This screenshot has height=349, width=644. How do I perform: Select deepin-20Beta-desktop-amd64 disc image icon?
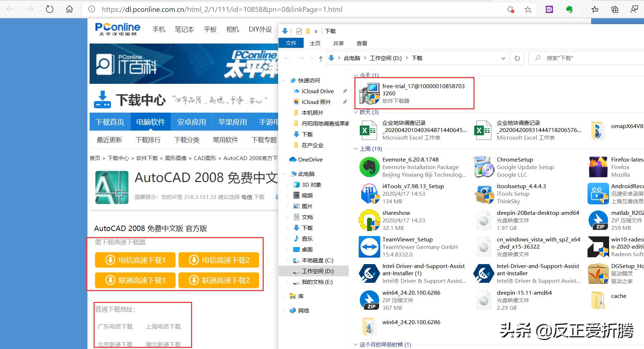(484, 221)
